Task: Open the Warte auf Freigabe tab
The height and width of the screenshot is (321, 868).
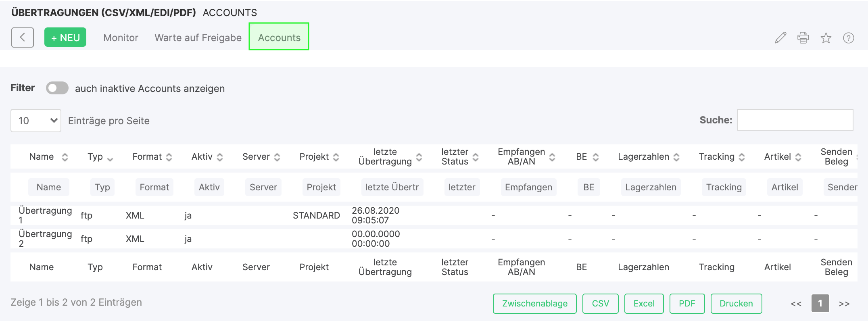Action: 198,38
